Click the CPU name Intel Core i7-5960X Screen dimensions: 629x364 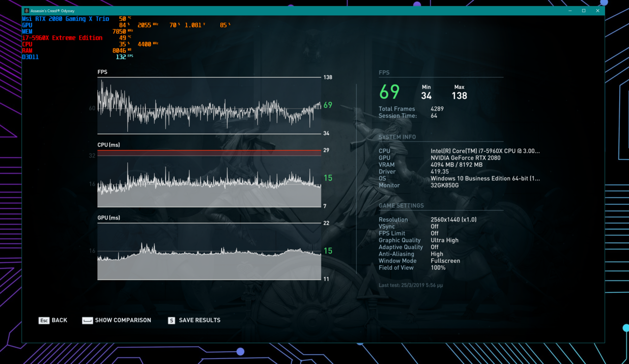[x=485, y=151]
